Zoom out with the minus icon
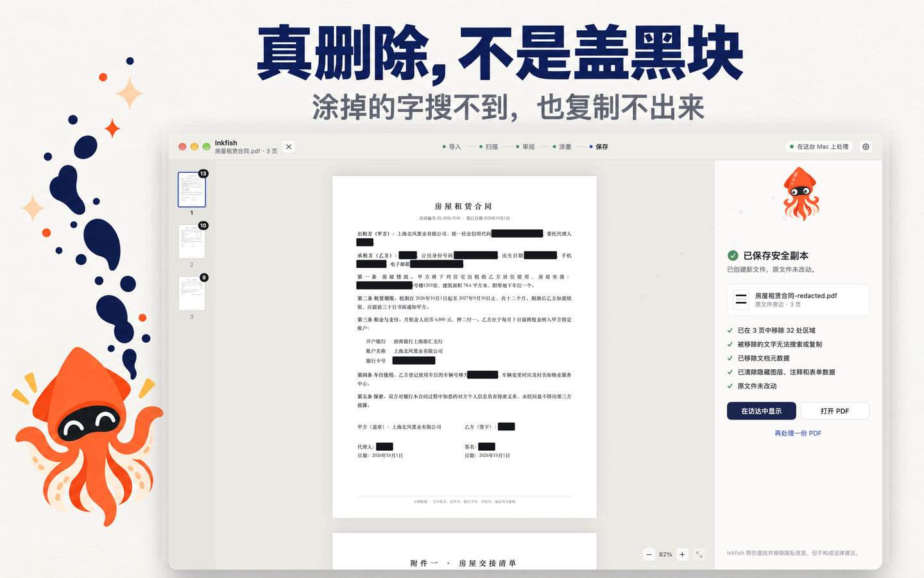Image resolution: width=924 pixels, height=578 pixels. click(x=649, y=554)
